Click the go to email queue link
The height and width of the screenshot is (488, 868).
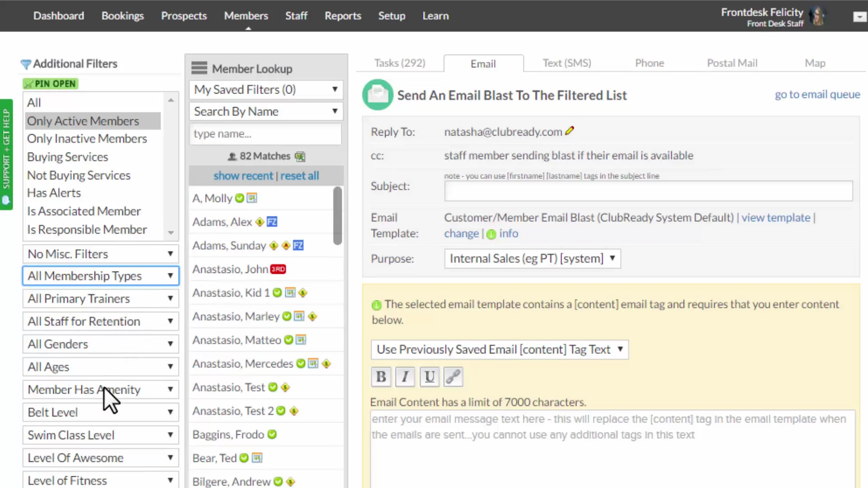click(x=817, y=94)
